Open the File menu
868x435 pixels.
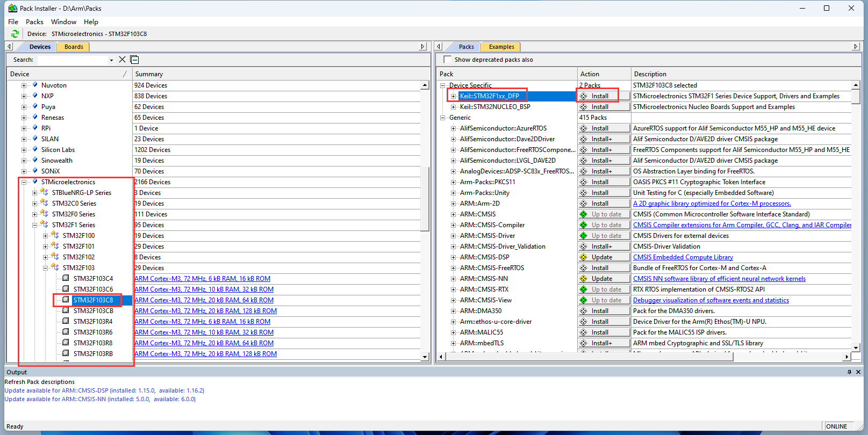click(x=13, y=22)
